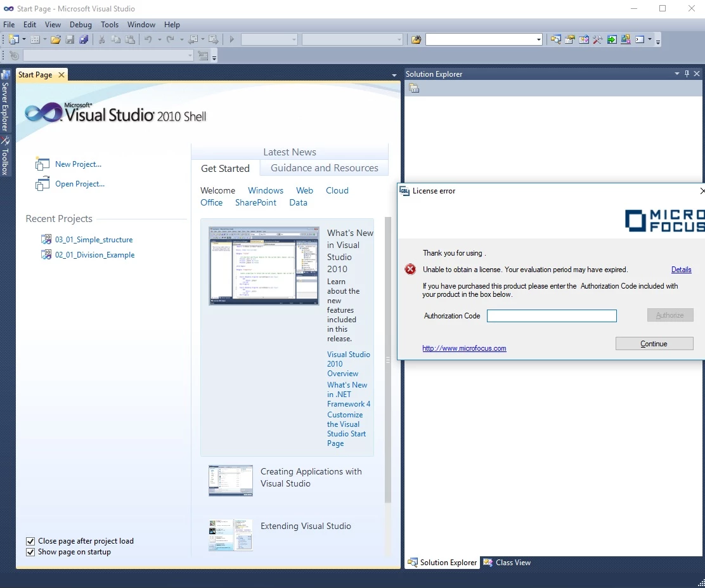Select the Cloud category link
Image resolution: width=705 pixels, height=588 pixels.
coord(337,190)
